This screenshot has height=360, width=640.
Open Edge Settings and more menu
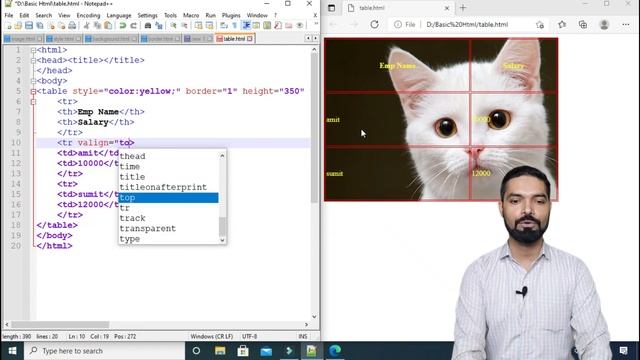click(x=625, y=24)
